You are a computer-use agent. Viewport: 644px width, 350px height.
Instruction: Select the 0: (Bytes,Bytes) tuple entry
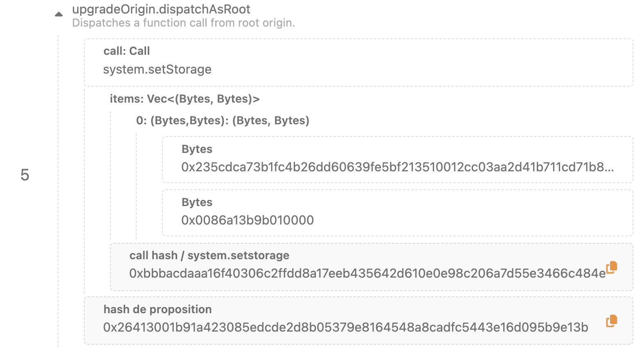point(223,121)
